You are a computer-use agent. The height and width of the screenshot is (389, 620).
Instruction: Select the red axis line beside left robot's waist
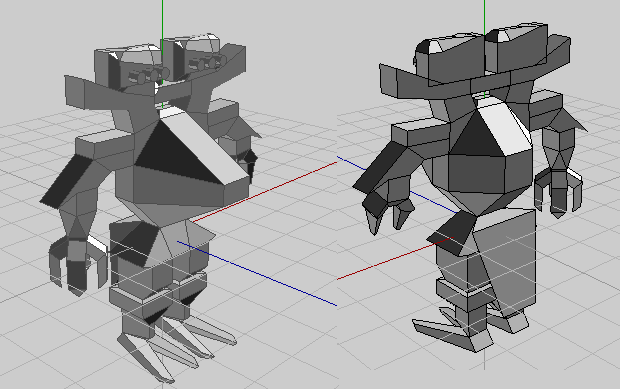coord(265,192)
